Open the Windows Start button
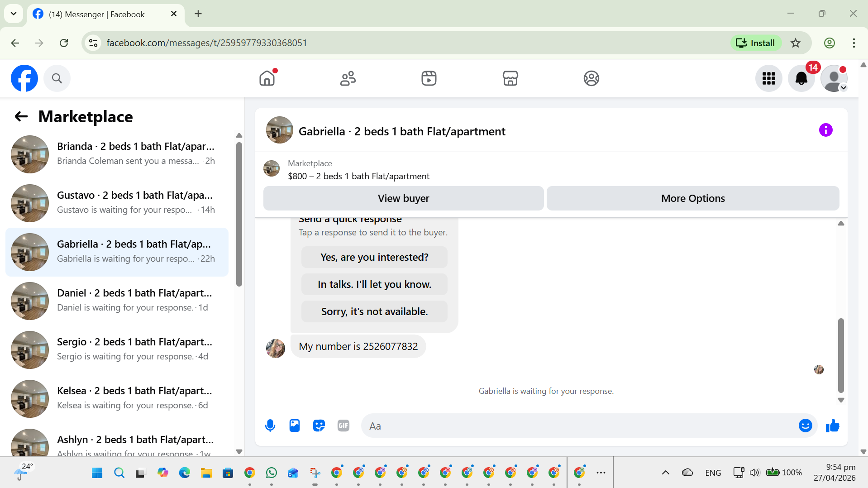The width and height of the screenshot is (868, 488). point(97,473)
